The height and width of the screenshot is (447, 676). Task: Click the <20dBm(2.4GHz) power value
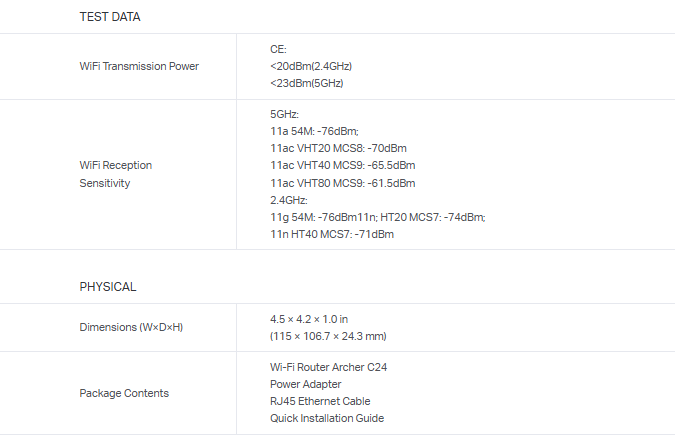(x=311, y=66)
